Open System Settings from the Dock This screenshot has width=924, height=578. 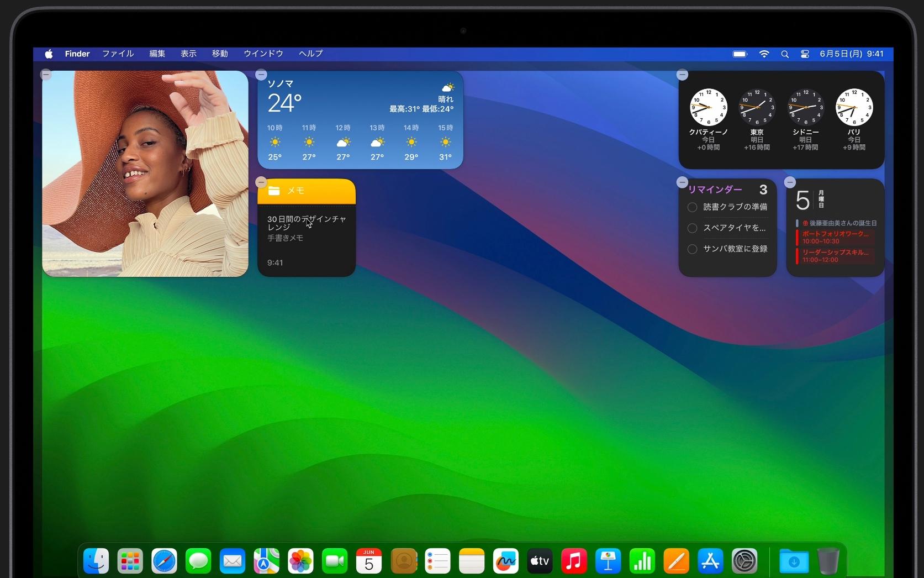click(x=745, y=560)
